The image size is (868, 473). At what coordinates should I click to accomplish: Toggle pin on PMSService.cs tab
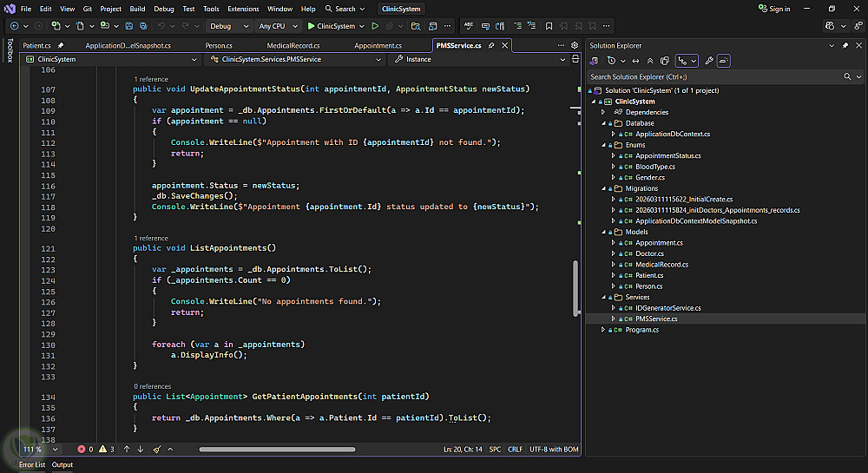coord(491,45)
